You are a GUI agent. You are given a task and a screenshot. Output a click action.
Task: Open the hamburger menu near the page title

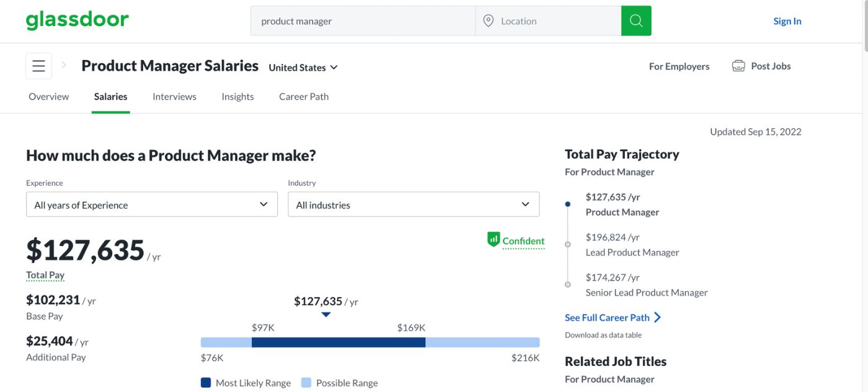click(x=38, y=65)
